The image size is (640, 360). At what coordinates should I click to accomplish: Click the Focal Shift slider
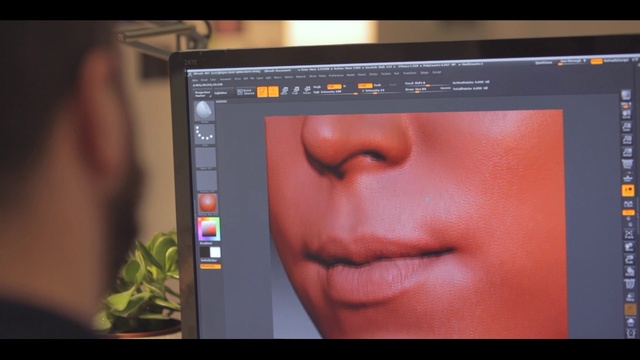(427, 84)
